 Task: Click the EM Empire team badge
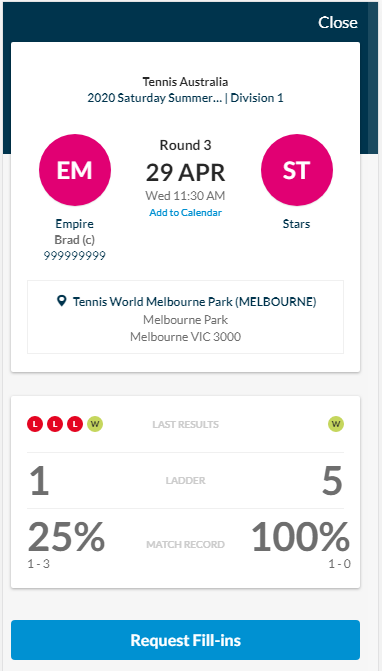(x=75, y=170)
